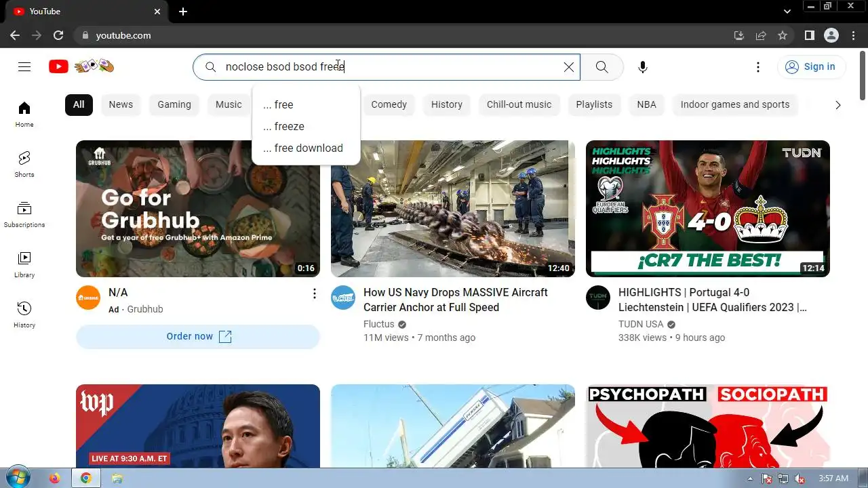Open the Chrome profile avatar
The height and width of the screenshot is (488, 868).
coord(831,35)
